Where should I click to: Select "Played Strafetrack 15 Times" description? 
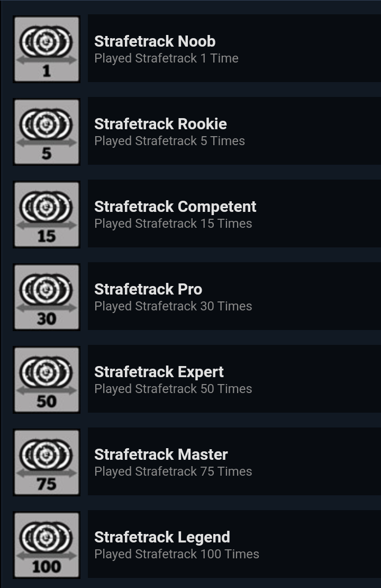(x=173, y=224)
